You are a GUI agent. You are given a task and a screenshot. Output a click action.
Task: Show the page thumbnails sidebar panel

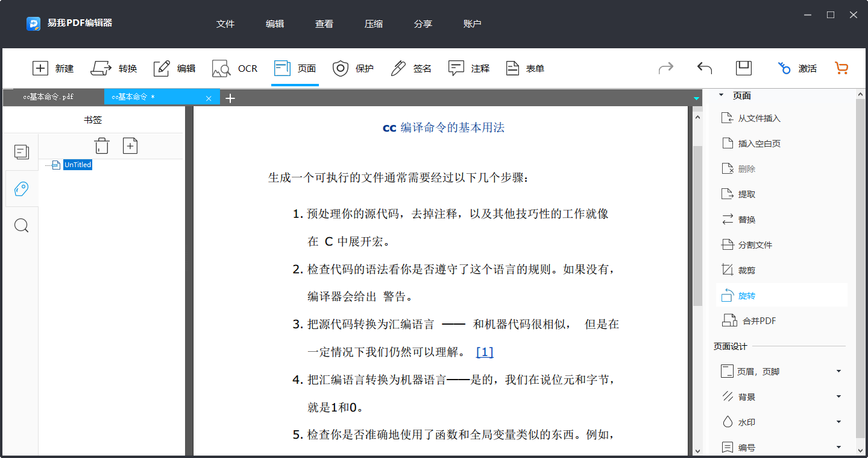[x=22, y=152]
